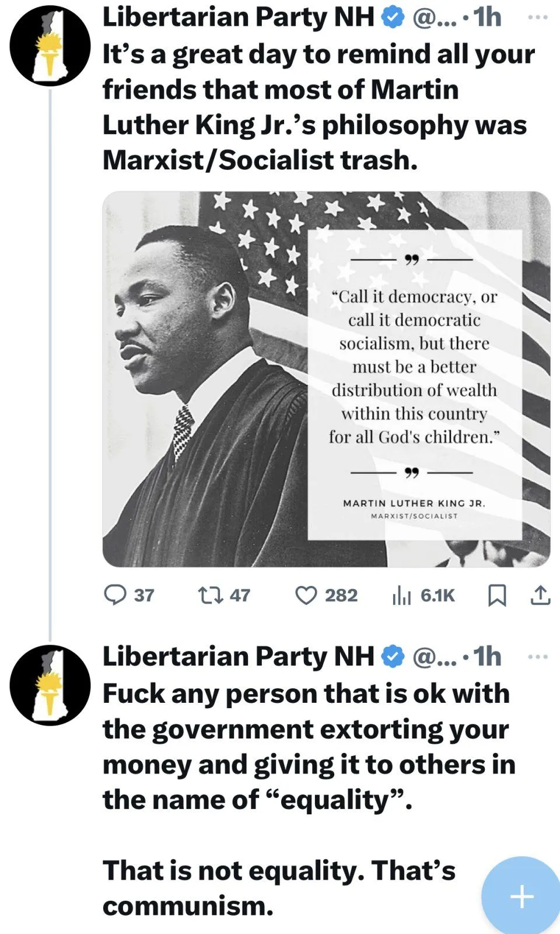Viewport: 560px width, 934px height.
Task: Open the first tweet's text body
Action: click(x=318, y=107)
